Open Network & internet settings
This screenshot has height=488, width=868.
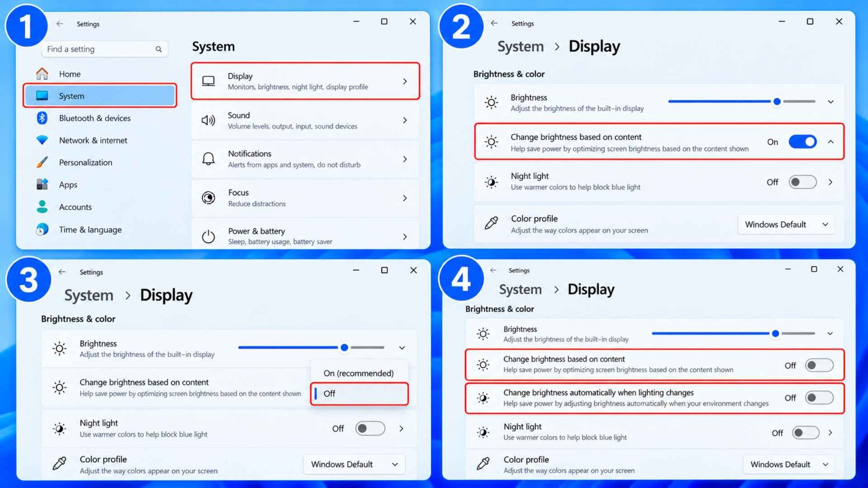tap(100, 140)
